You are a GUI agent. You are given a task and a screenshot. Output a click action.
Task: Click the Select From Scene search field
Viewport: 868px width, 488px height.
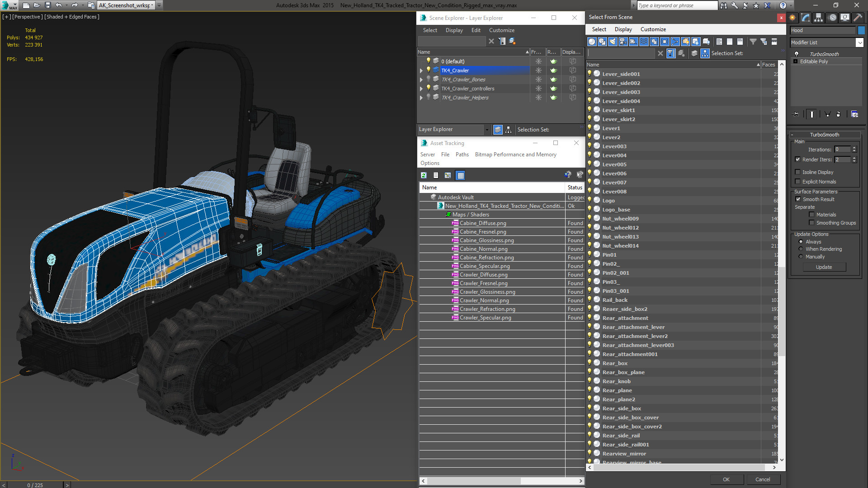click(621, 53)
